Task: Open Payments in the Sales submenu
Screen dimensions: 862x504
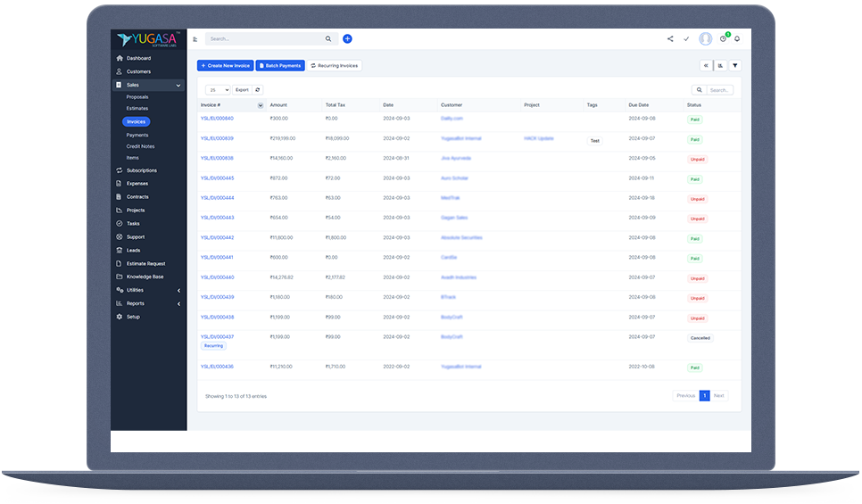Action: pos(137,135)
